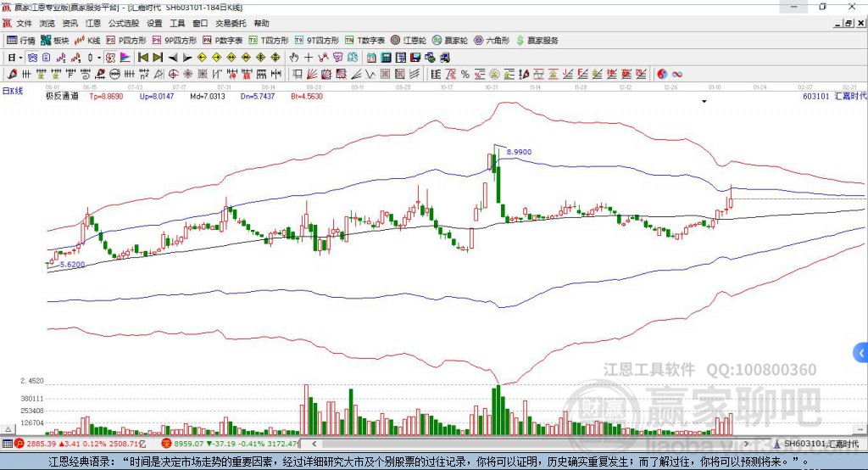868x470 pixels.
Task: Open the 公式选股 menu
Action: click(x=124, y=23)
